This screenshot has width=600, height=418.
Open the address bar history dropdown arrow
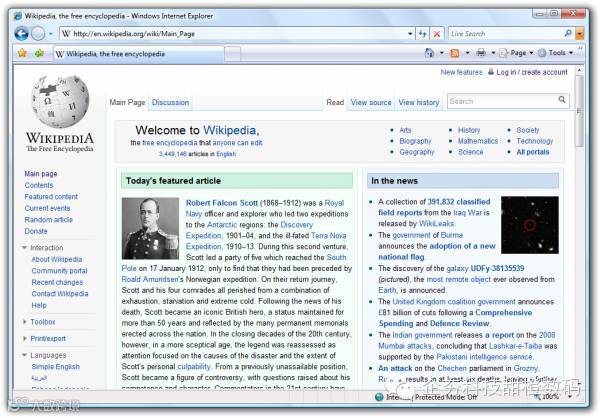410,34
